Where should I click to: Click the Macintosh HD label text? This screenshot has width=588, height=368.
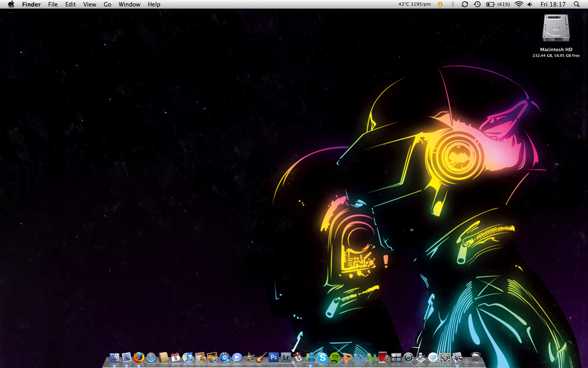click(x=556, y=49)
